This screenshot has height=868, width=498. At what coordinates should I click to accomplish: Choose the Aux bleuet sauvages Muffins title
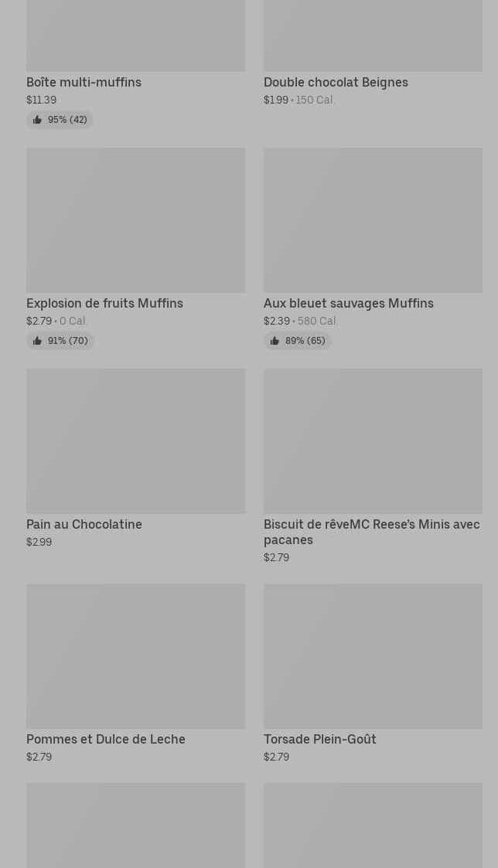pyautogui.click(x=348, y=303)
